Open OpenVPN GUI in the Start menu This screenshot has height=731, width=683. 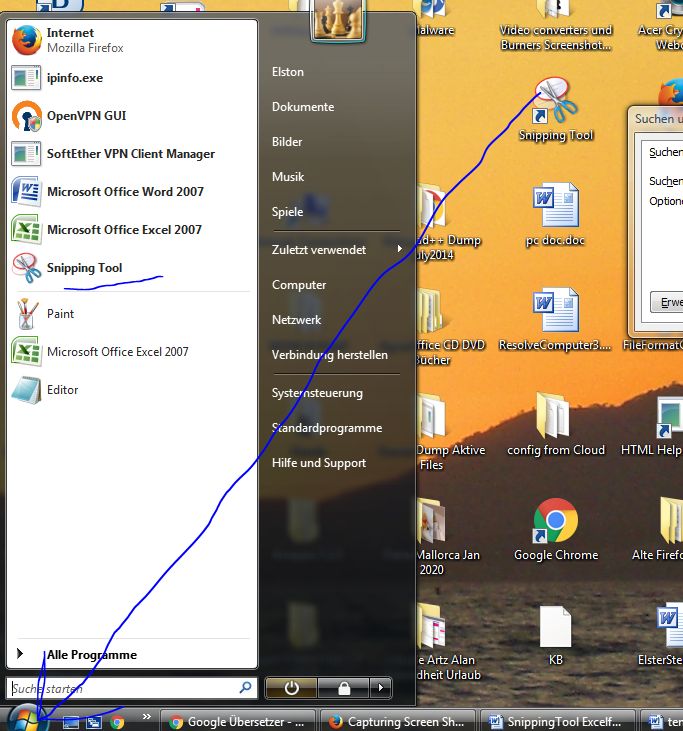click(x=132, y=116)
